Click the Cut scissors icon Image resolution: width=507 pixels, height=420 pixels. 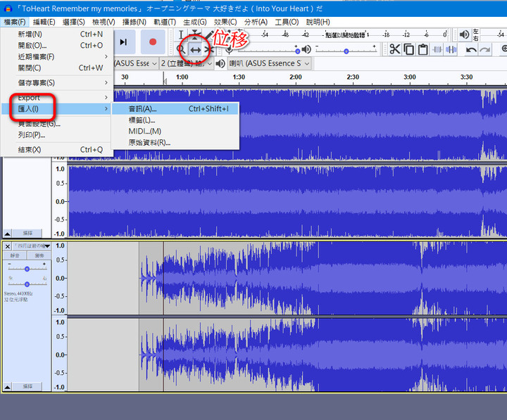[395, 49]
